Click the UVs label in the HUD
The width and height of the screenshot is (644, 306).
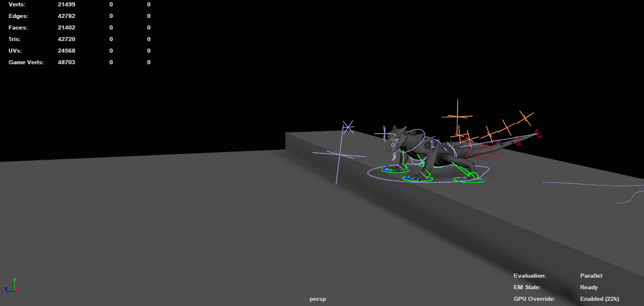[15, 50]
